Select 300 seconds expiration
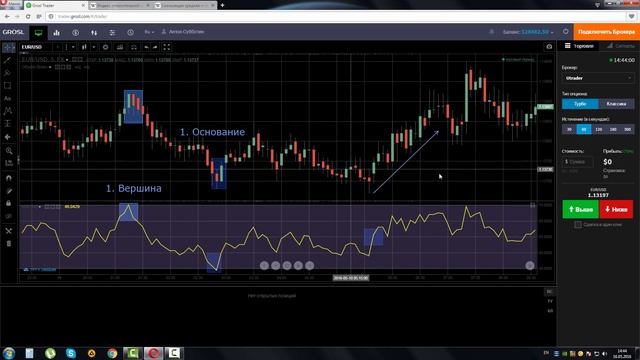 pyautogui.click(x=627, y=129)
